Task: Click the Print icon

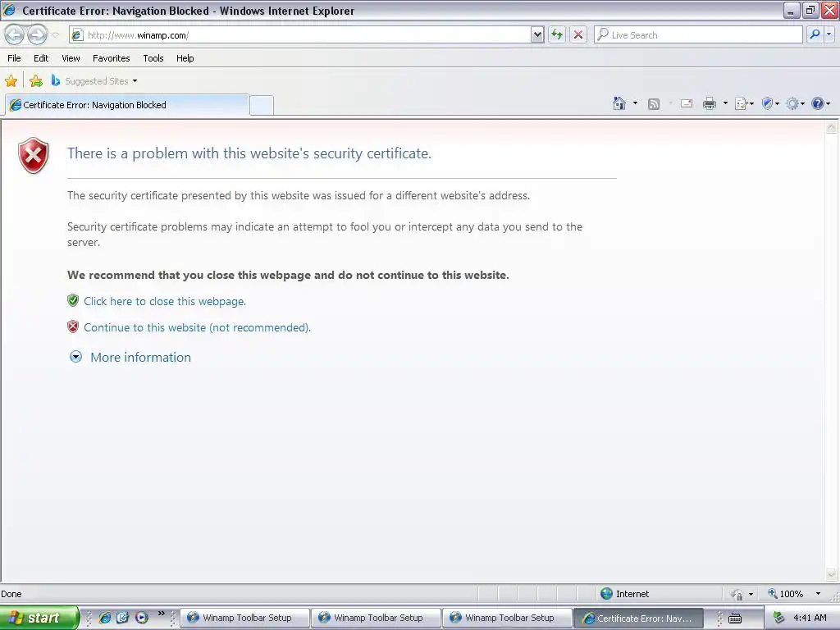Action: pos(710,104)
